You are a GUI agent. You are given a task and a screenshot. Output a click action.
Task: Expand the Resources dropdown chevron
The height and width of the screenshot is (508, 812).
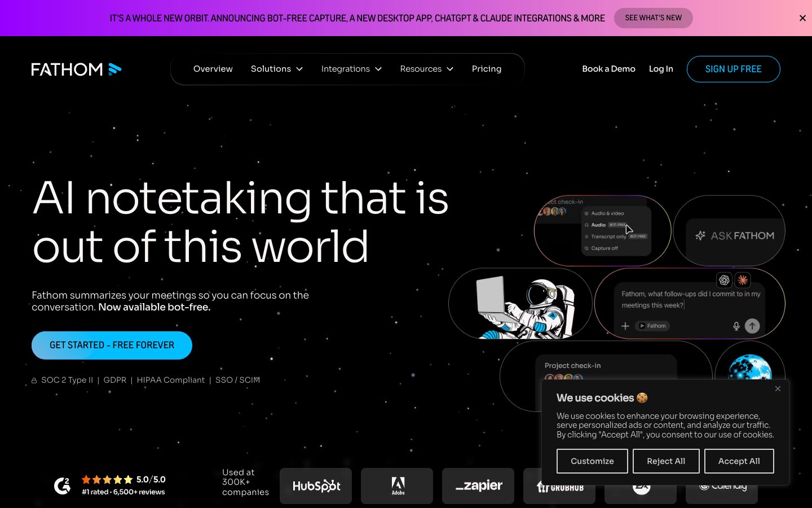450,69
